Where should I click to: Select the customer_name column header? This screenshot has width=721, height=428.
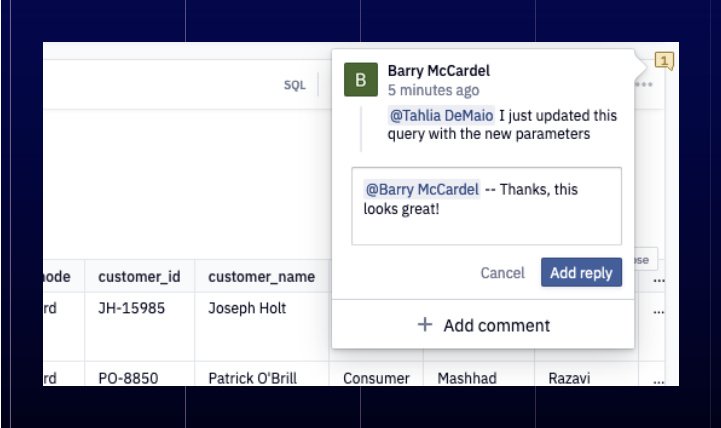pos(261,276)
